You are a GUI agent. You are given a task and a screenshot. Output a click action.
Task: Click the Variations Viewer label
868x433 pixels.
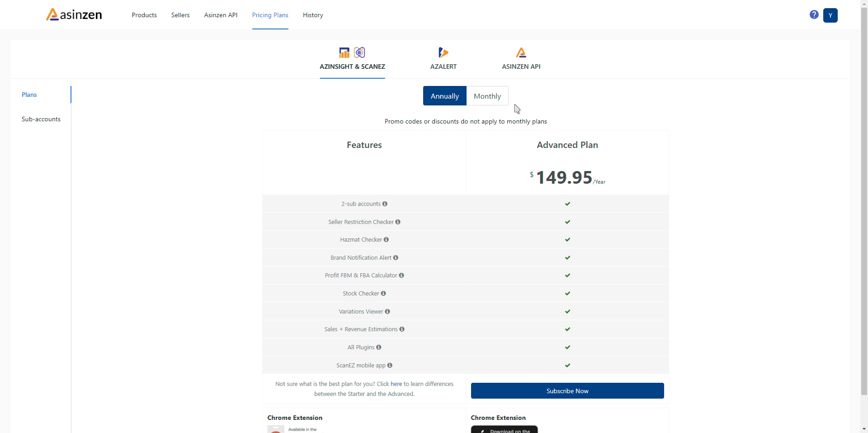[x=361, y=311]
